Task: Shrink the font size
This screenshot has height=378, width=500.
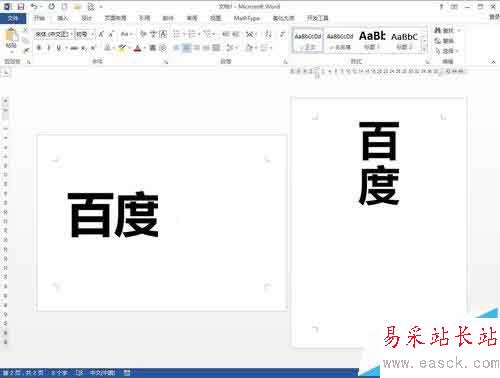Action: click(111, 34)
